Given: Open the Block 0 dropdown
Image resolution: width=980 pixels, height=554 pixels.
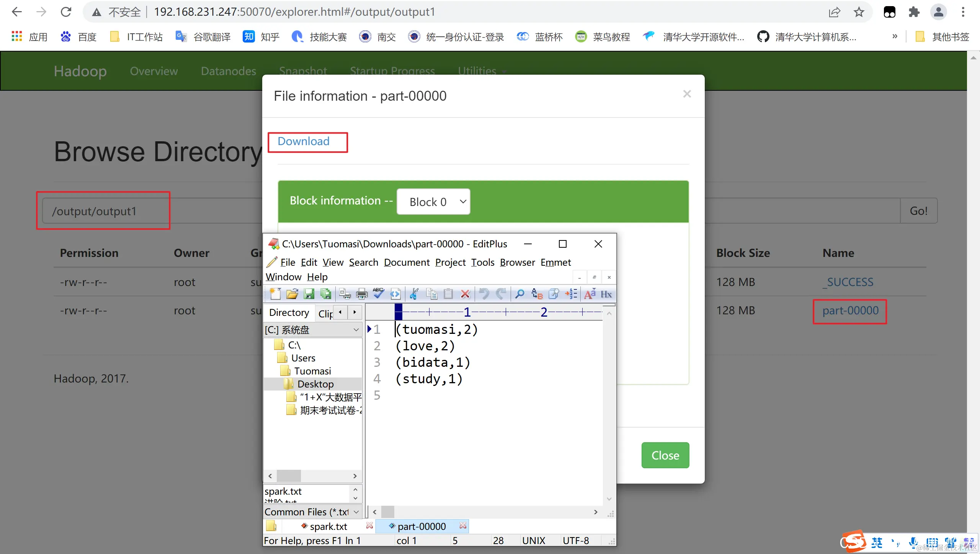Looking at the screenshot, I should tap(433, 201).
